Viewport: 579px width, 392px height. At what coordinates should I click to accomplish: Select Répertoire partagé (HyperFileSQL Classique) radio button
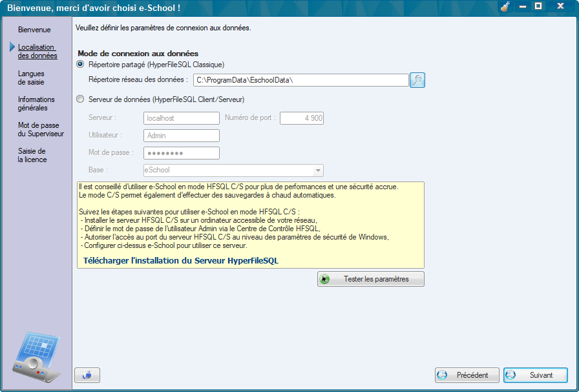[80, 65]
